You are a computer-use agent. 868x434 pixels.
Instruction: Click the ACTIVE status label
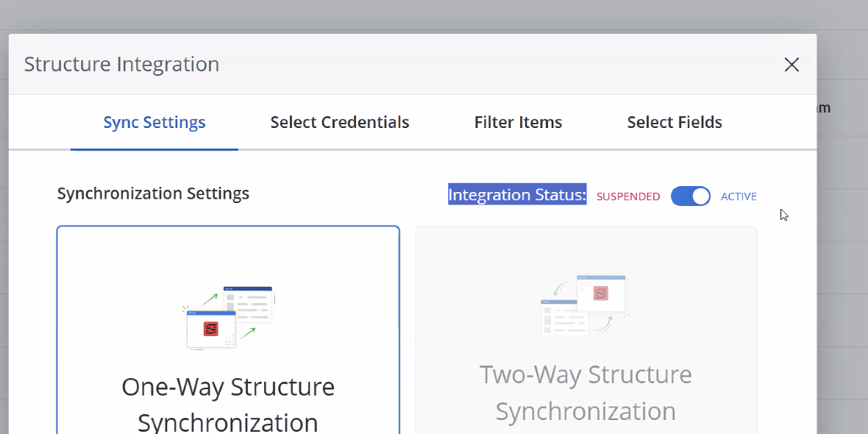pos(739,196)
